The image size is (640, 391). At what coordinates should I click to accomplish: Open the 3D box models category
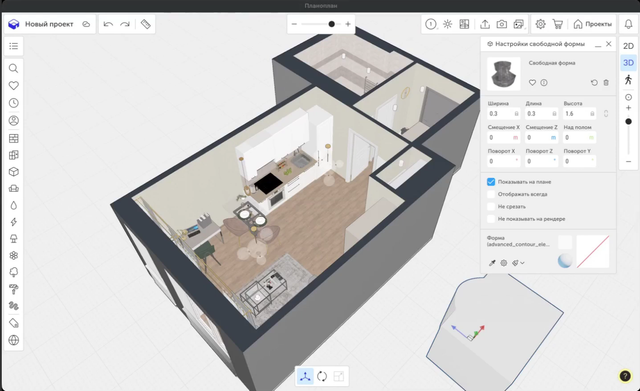[13, 172]
